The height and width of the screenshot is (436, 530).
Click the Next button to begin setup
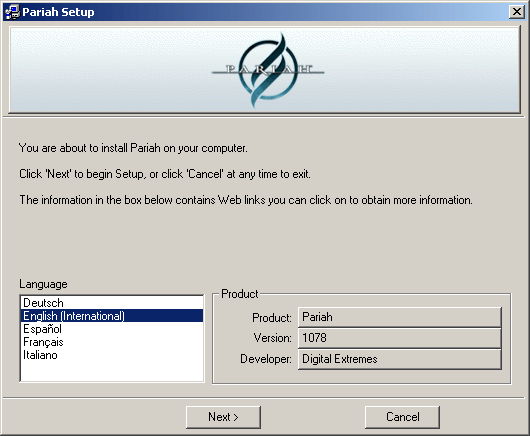coord(223,417)
